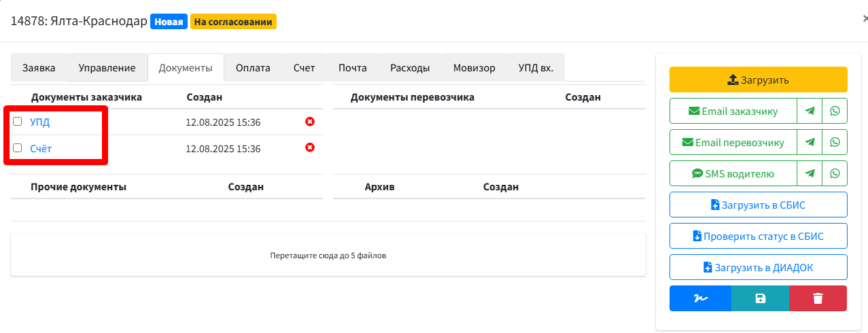
Task: Click WhatsApp icon next to Email заказчику
Action: click(x=835, y=111)
